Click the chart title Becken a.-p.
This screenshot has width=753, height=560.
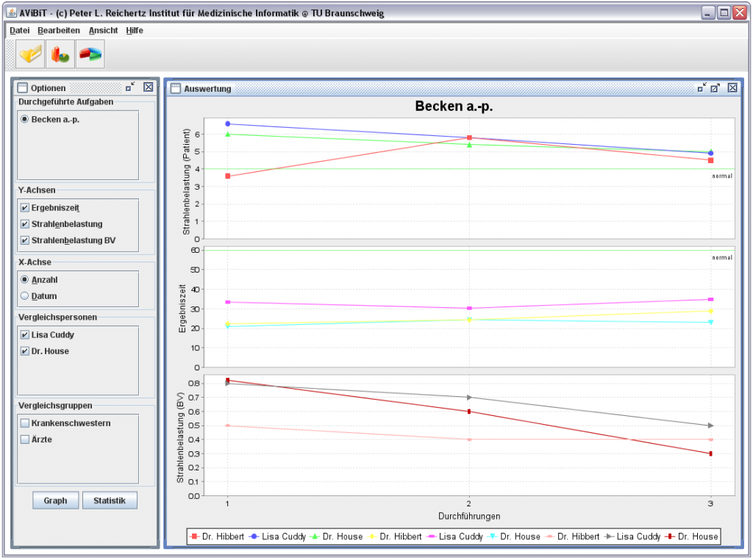coord(454,106)
